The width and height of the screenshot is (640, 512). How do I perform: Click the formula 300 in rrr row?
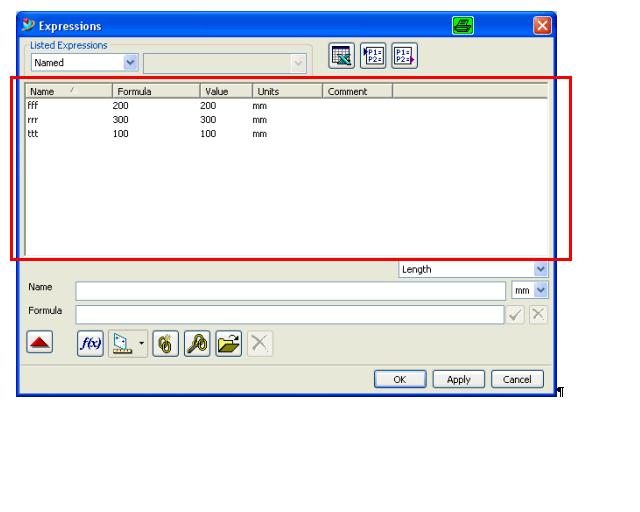[x=120, y=120]
